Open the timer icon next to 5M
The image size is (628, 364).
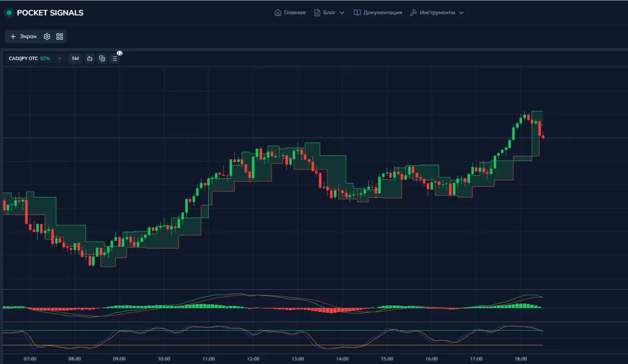click(x=89, y=59)
